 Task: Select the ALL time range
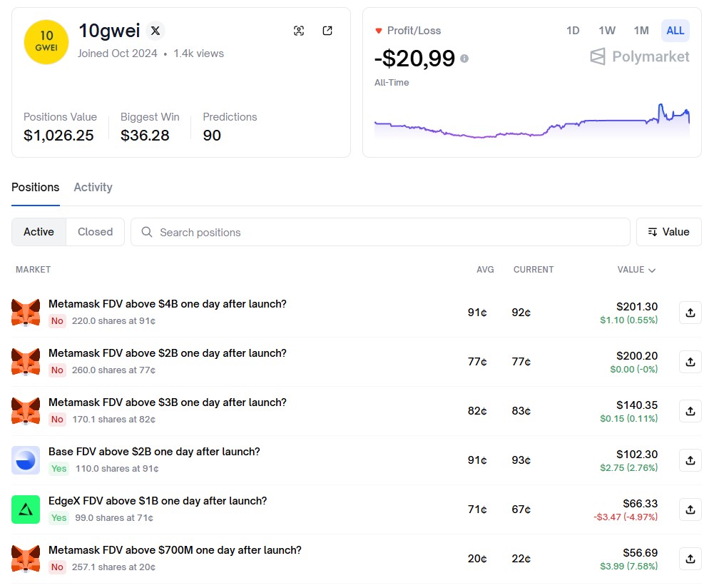pyautogui.click(x=675, y=31)
